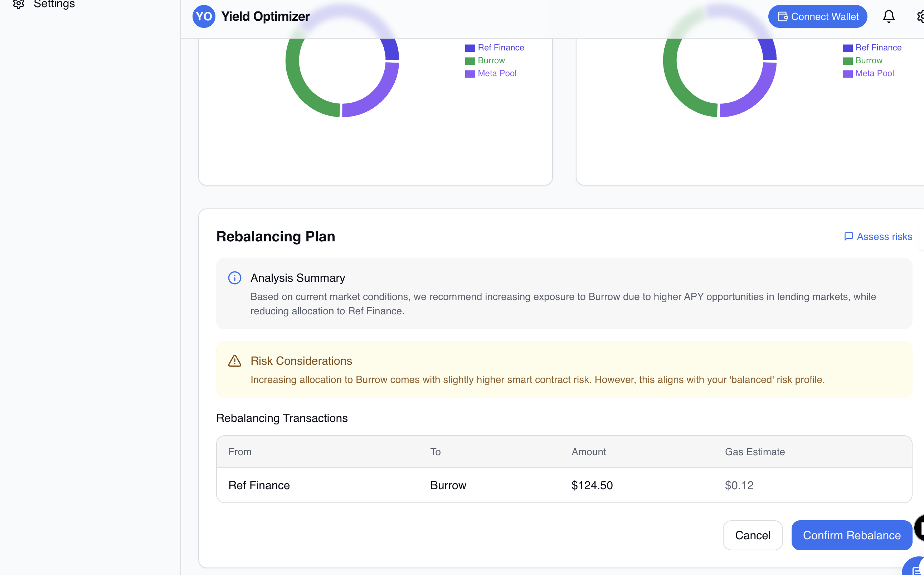Open chat bubble at bottom right
Image resolution: width=924 pixels, height=575 pixels.
[x=915, y=569]
